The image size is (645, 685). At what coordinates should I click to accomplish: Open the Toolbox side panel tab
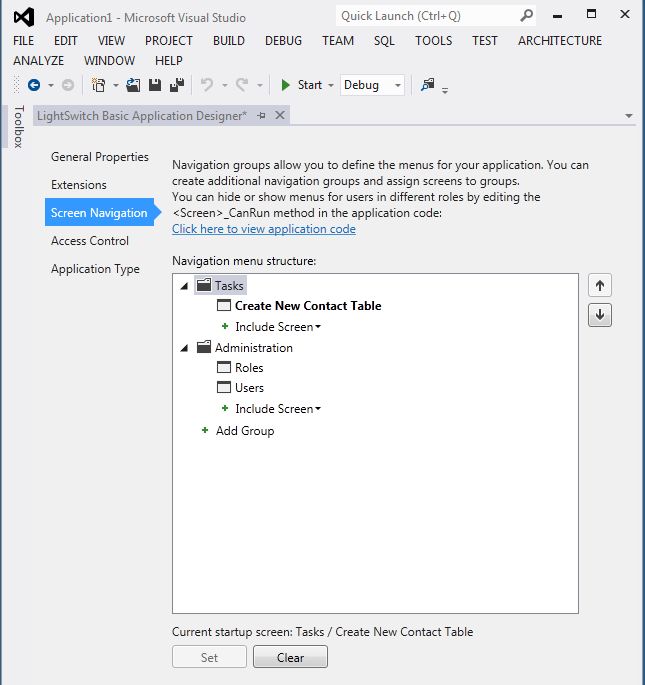pyautogui.click(x=18, y=126)
